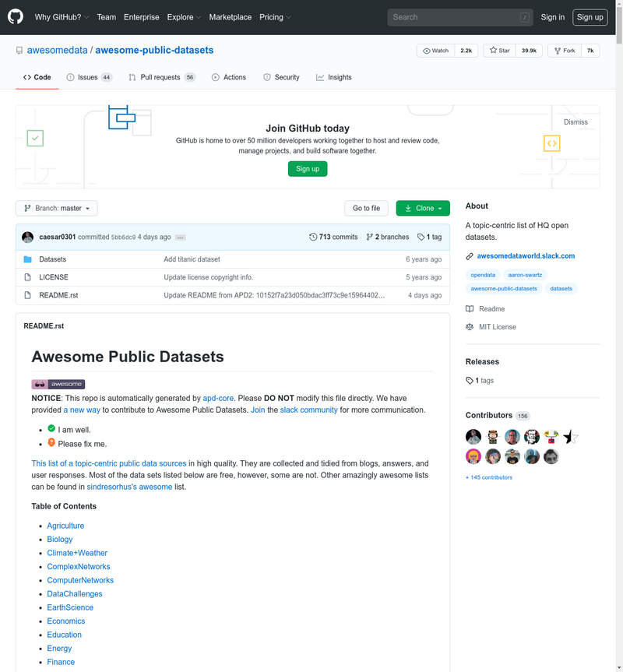Image resolution: width=623 pixels, height=672 pixels.
Task: Jump to EarthScience section
Action: pos(70,607)
